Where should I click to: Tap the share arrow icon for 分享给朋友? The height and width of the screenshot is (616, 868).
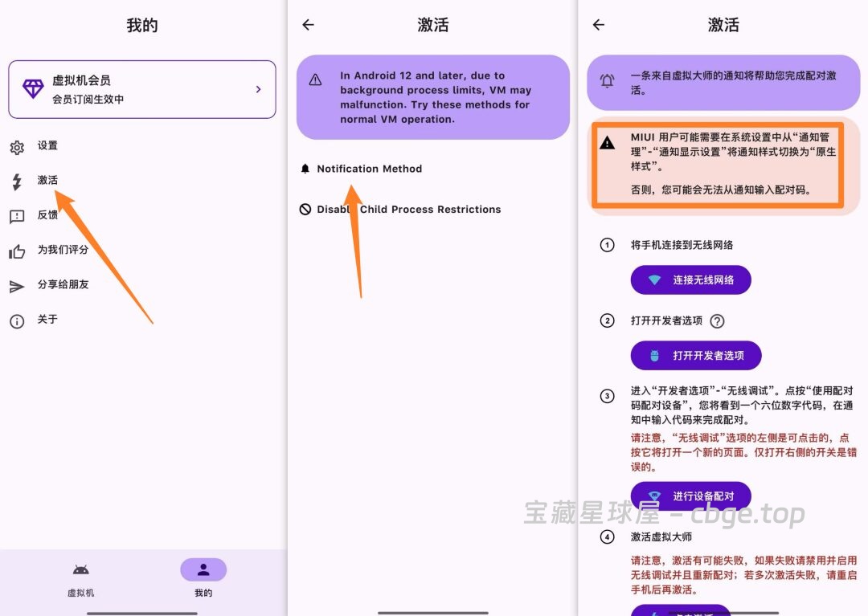click(18, 285)
